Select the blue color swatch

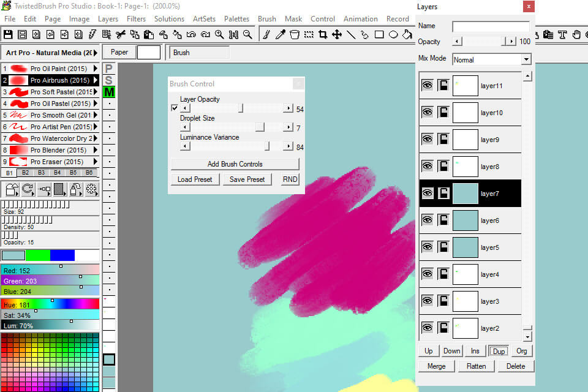coord(62,255)
